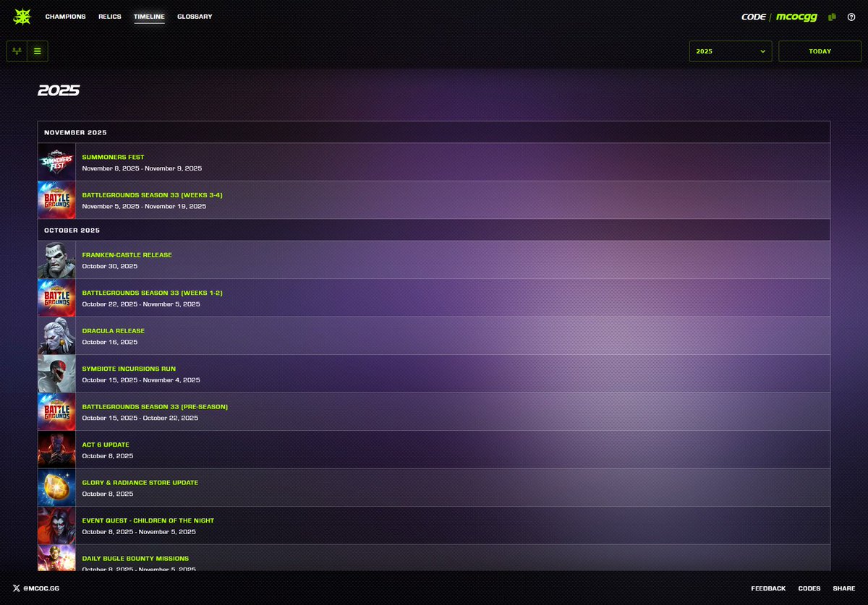Click the Summoners Fest event thumbnail

(x=56, y=162)
